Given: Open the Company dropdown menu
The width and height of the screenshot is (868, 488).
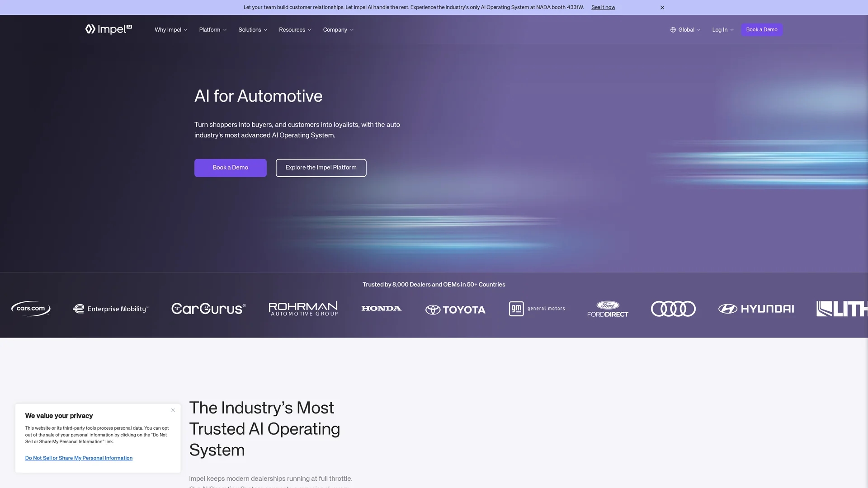Looking at the screenshot, I should 338,30.
